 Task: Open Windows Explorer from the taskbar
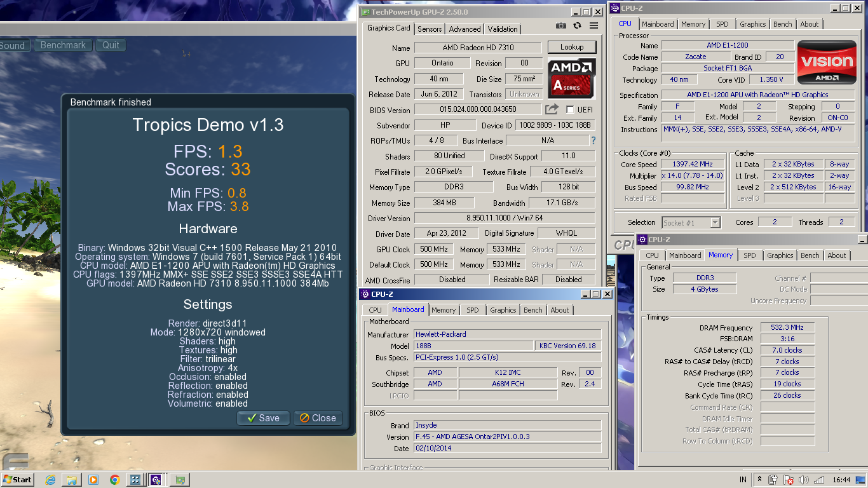click(72, 480)
